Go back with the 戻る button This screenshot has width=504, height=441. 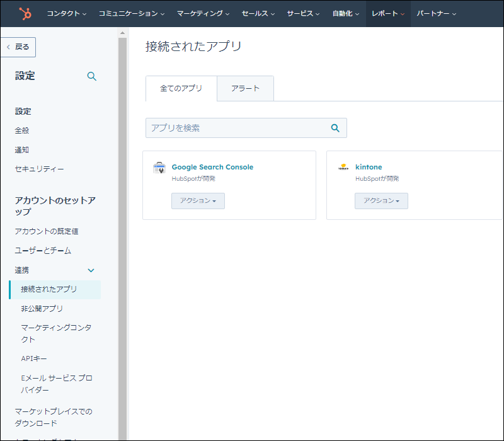pos(18,47)
